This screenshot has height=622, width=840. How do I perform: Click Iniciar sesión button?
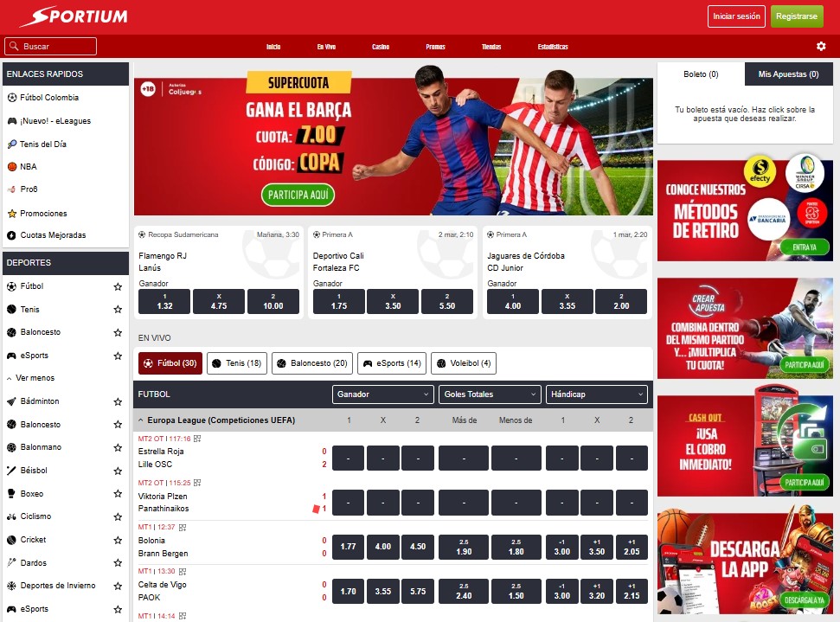click(x=736, y=16)
